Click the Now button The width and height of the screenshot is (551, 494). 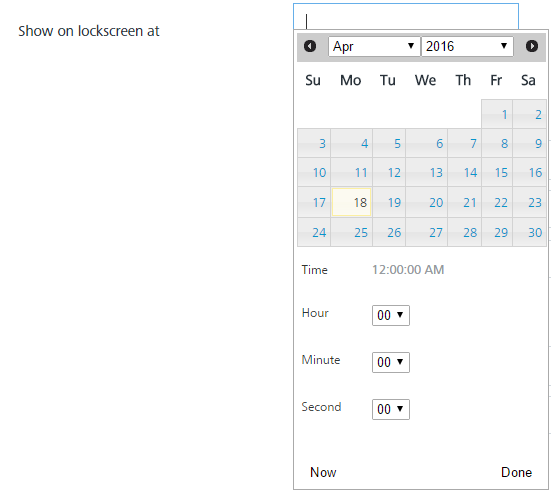point(323,472)
